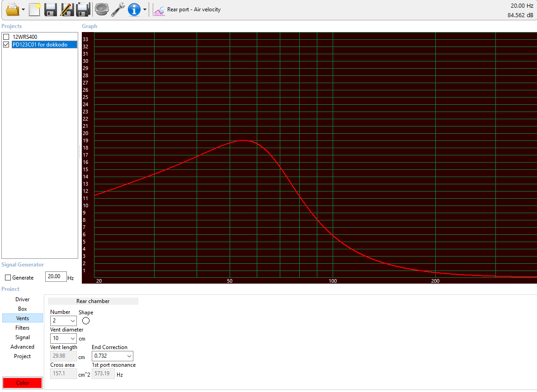537x392 pixels.
Task: Uncheck the PD123C01 for dokkodo checkbox
Action: (x=6, y=44)
